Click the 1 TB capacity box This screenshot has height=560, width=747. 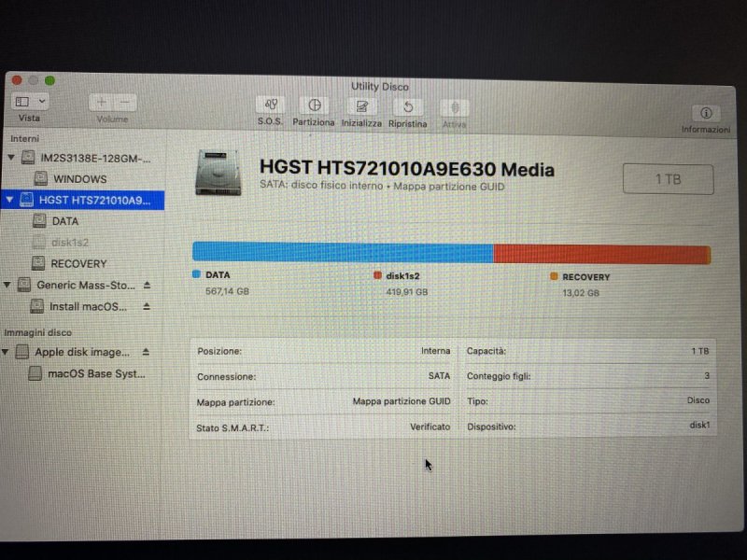(668, 179)
